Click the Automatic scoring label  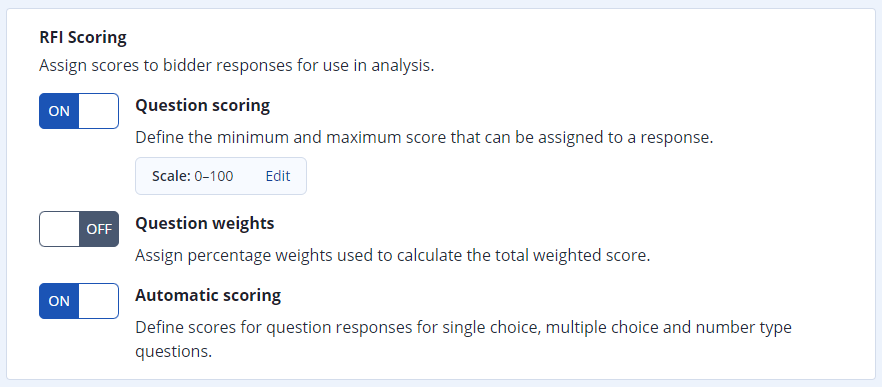(208, 295)
